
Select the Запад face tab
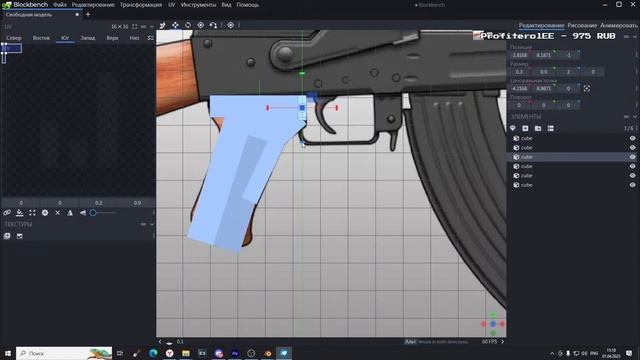pyautogui.click(x=88, y=38)
